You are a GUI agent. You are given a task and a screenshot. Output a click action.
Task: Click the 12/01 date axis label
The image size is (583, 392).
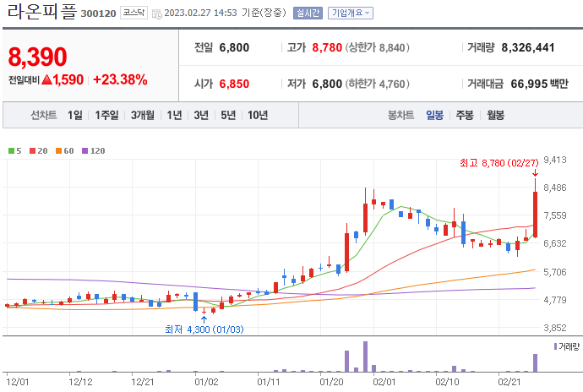18,382
